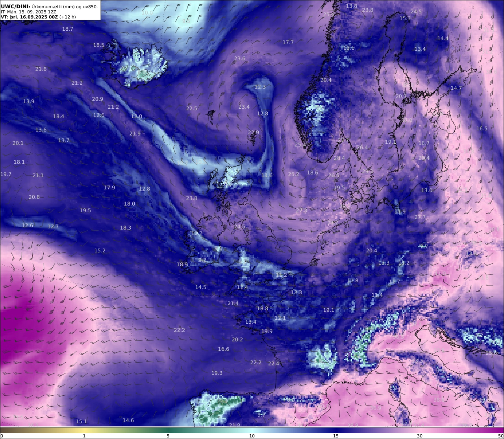Click the value 18.5 west of Iceland
This screenshot has width=504, height=439.
coord(99,45)
